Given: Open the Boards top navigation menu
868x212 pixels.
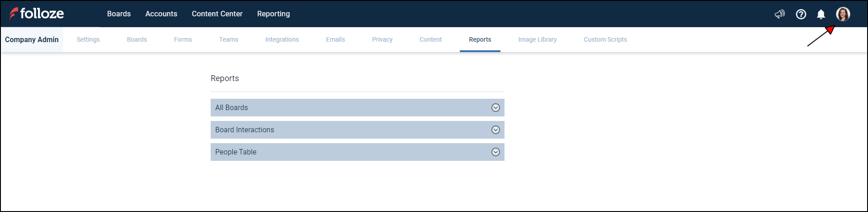Looking at the screenshot, I should click(119, 14).
